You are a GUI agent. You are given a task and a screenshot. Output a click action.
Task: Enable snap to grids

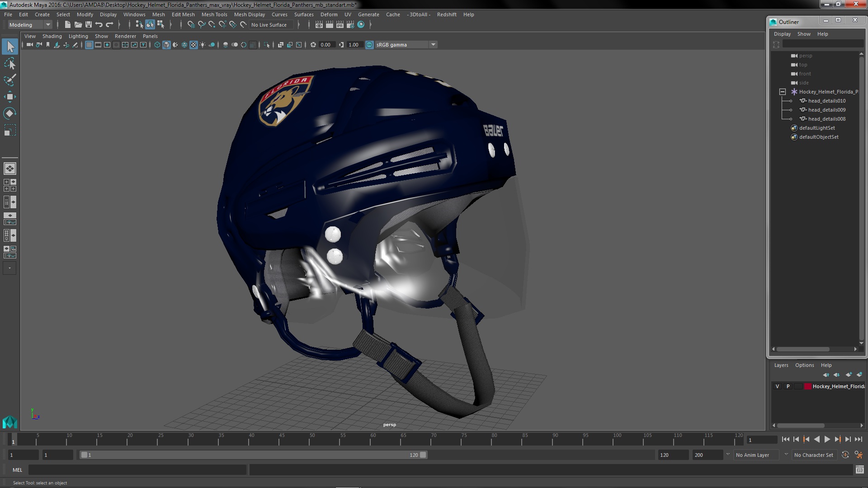[191, 25]
